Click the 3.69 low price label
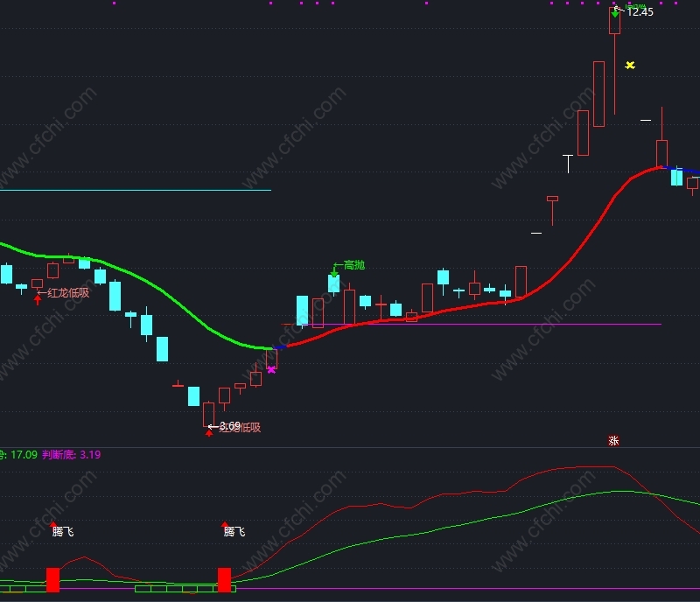 230,425
